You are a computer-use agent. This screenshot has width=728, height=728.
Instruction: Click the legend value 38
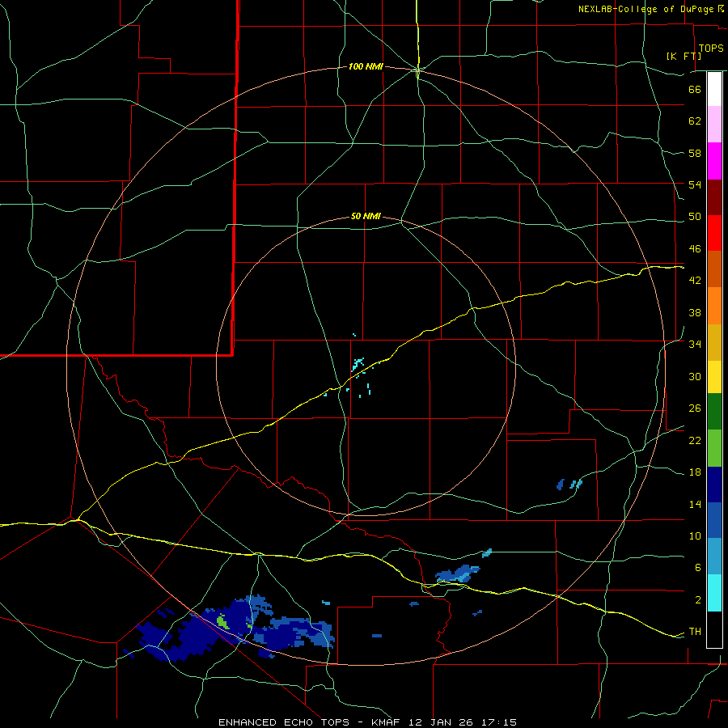[x=695, y=312]
